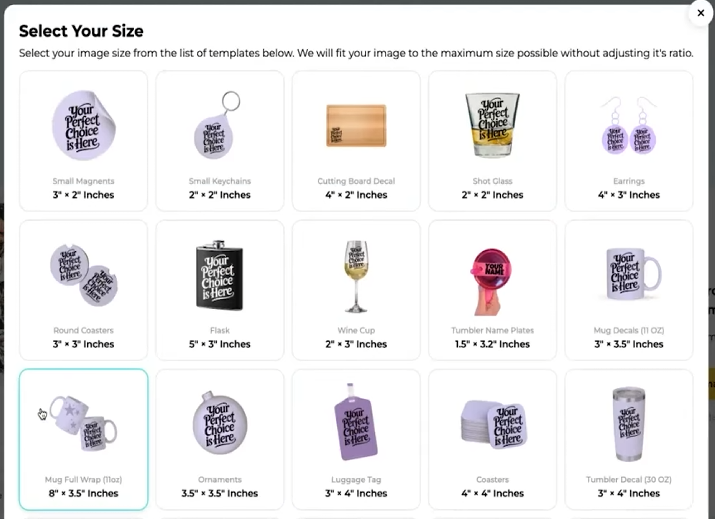This screenshot has height=519, width=715.
Task: Select the Small Magnets 3x2 template
Action: click(x=84, y=141)
